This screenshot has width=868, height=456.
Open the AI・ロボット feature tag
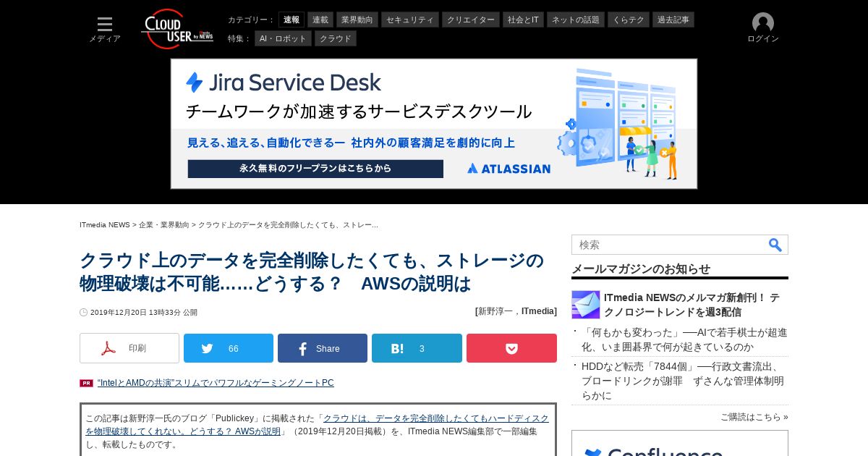283,38
